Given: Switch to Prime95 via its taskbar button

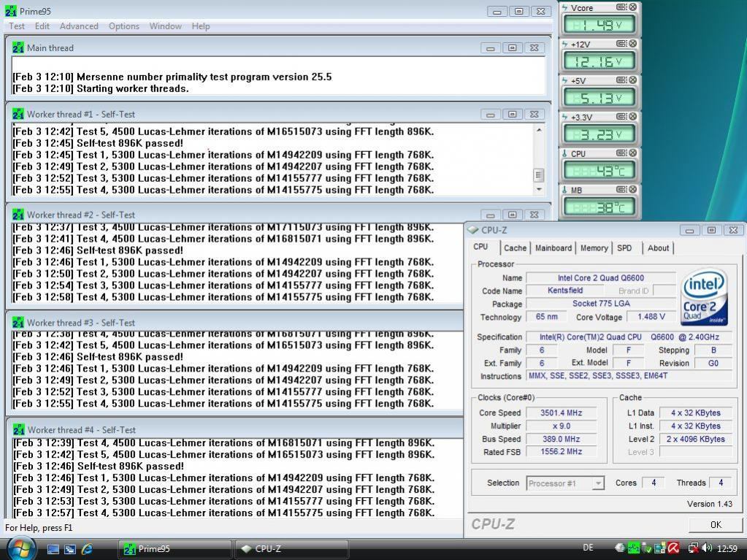Looking at the screenshot, I should click(175, 548).
